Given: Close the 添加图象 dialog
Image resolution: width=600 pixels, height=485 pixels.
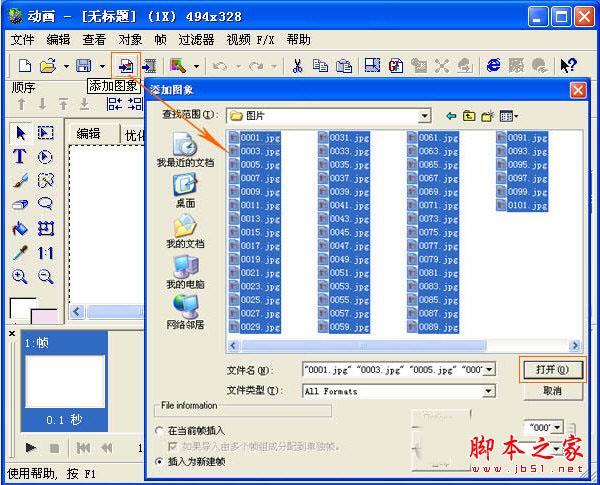Looking at the screenshot, I should [x=578, y=90].
